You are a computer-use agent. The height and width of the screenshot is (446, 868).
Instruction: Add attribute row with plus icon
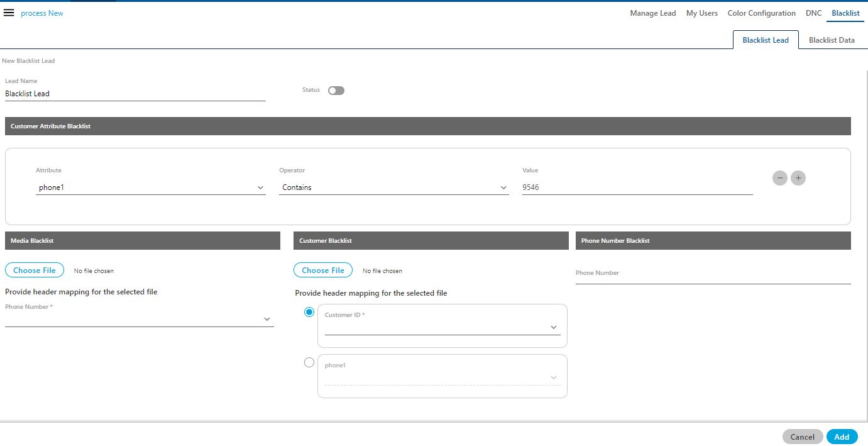click(798, 178)
